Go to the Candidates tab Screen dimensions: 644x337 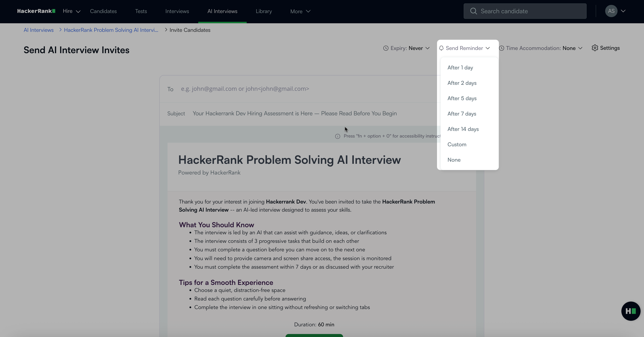pos(103,11)
